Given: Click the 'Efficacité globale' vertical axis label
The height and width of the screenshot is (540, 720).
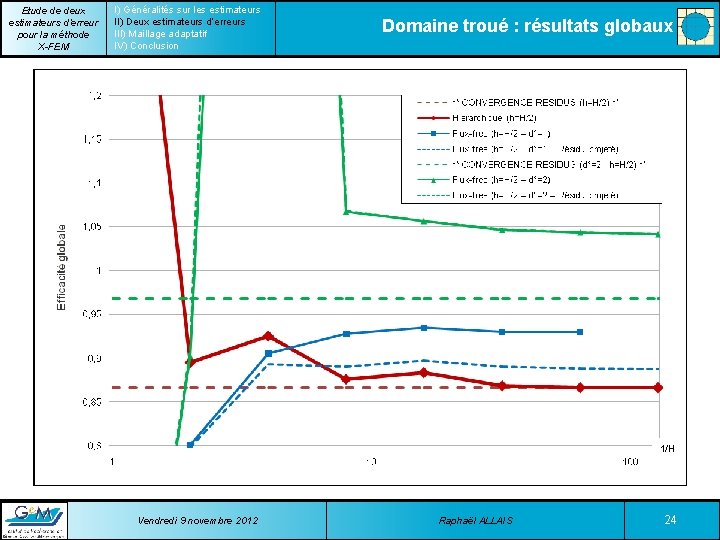Looking at the screenshot, I should [62, 267].
